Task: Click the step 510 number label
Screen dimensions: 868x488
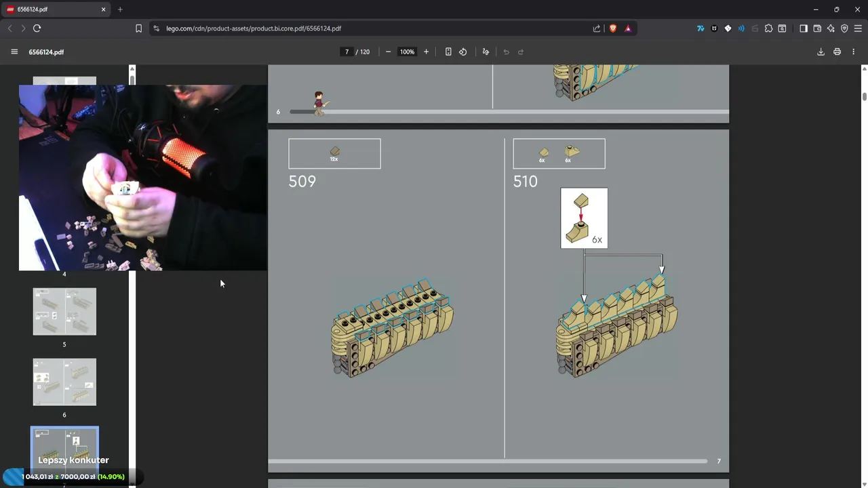Action: coord(526,181)
